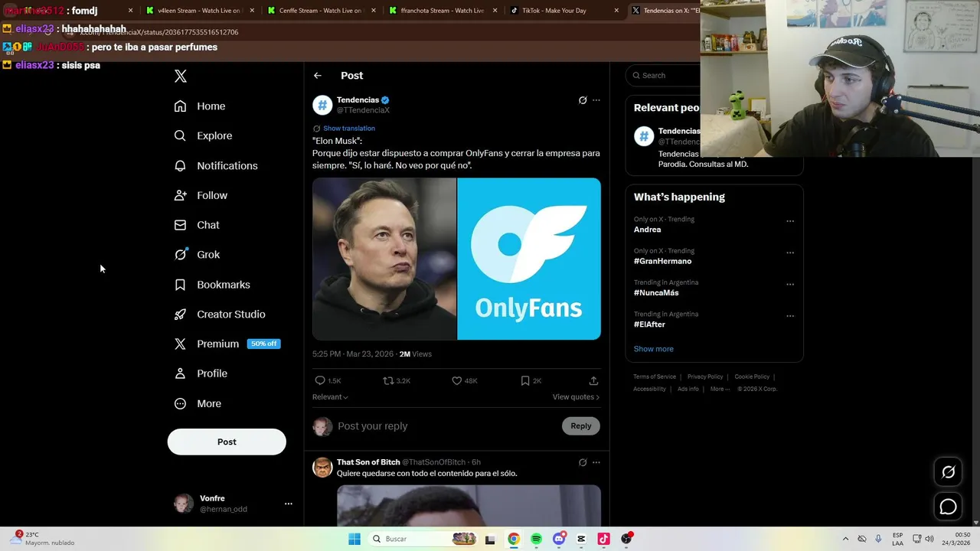Viewport: 980px width, 551px height.
Task: Open Discord from the taskbar
Action: click(559, 539)
